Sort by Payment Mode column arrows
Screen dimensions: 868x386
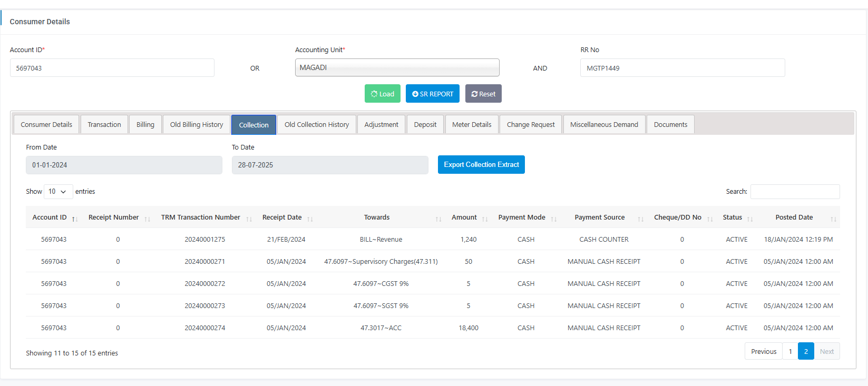click(x=553, y=219)
